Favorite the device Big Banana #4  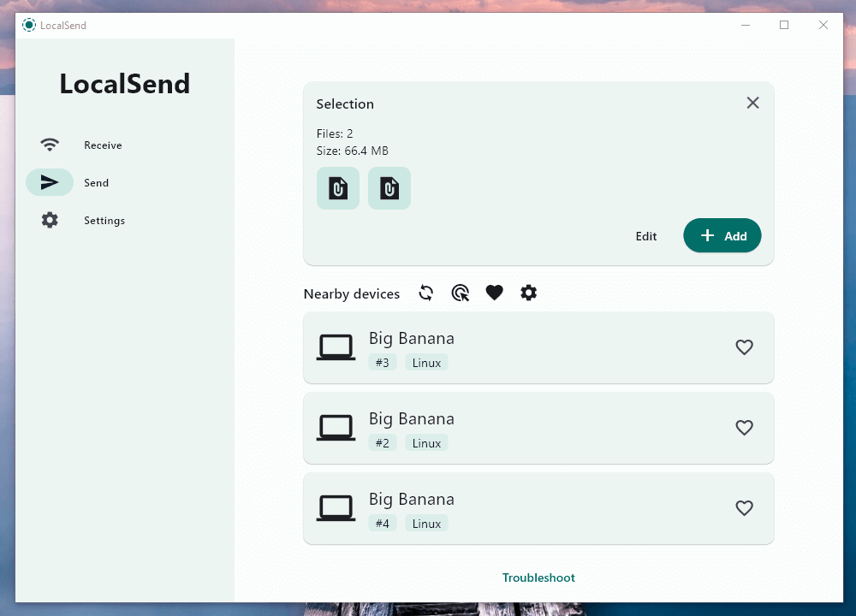[744, 508]
